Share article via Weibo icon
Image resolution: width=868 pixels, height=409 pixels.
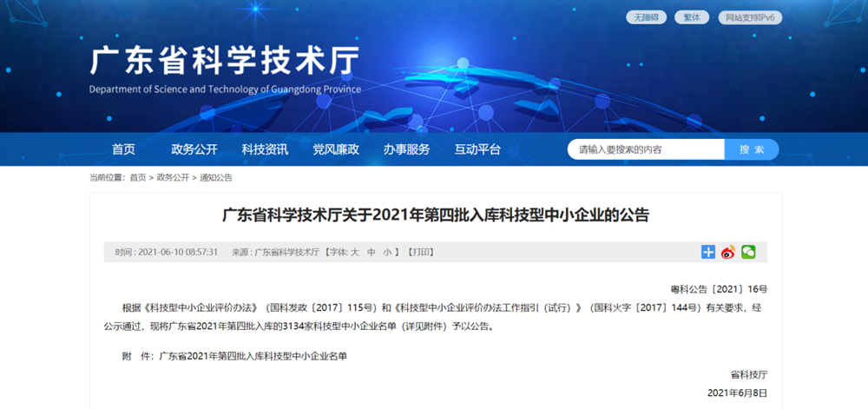pyautogui.click(x=728, y=252)
